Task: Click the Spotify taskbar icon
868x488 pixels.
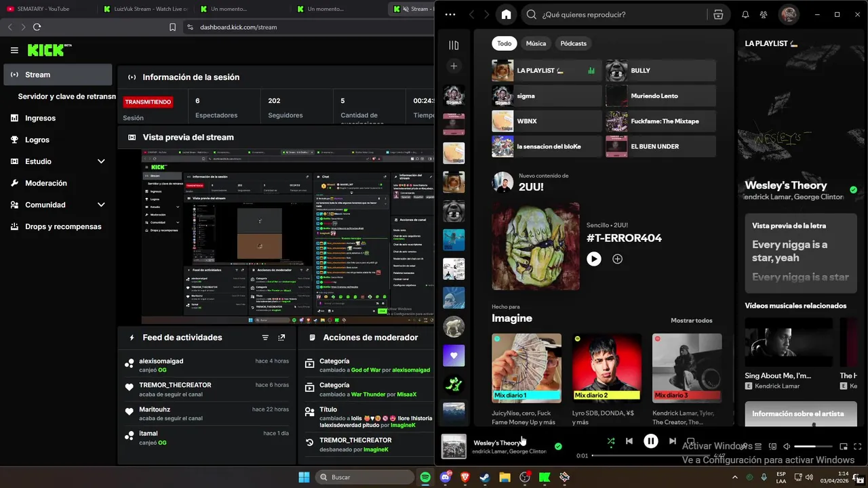Action: click(x=425, y=477)
